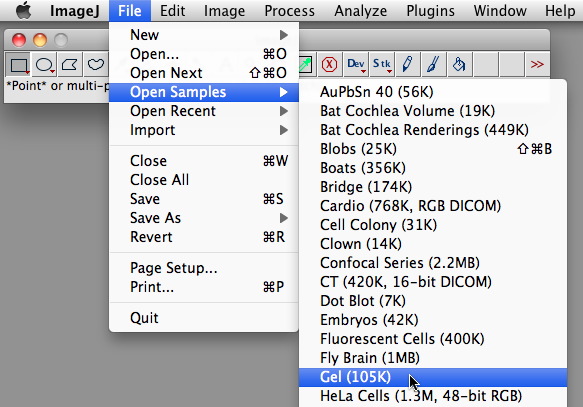
Task: Click the red X toolbar icon
Action: (x=329, y=65)
